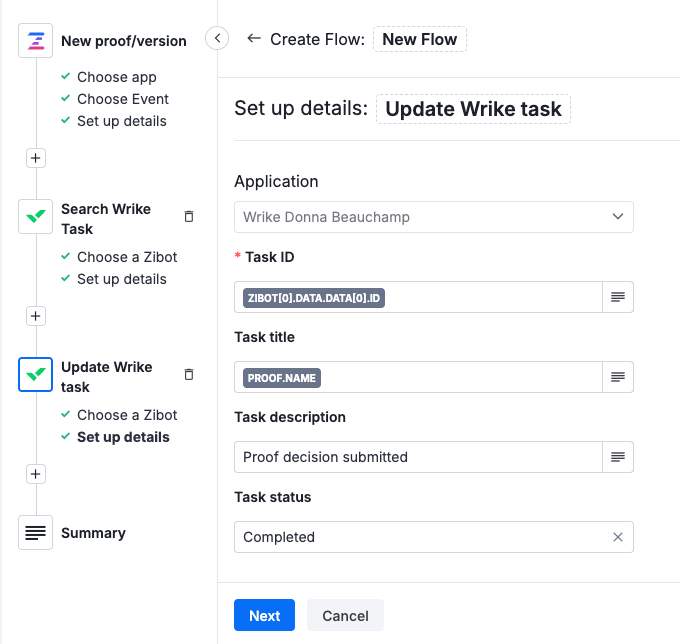The height and width of the screenshot is (644, 680).
Task: Click the New proof/version trigger icon
Action: click(36, 41)
